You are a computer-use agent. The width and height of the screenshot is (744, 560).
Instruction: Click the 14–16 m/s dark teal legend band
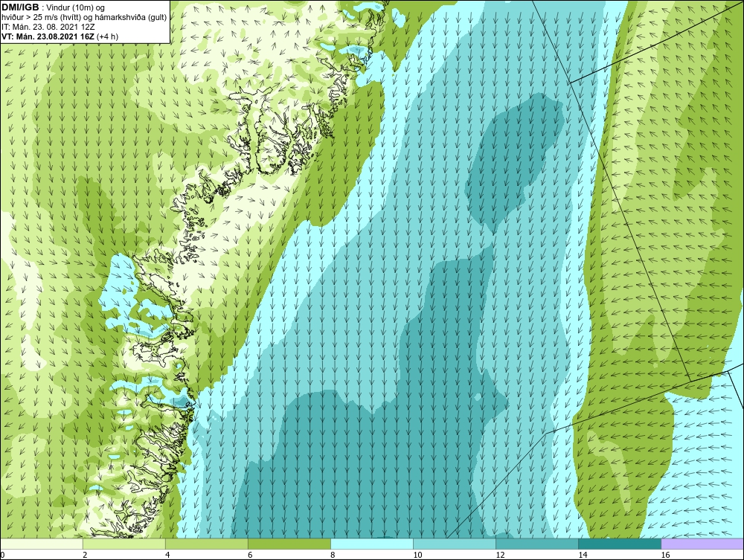point(620,544)
